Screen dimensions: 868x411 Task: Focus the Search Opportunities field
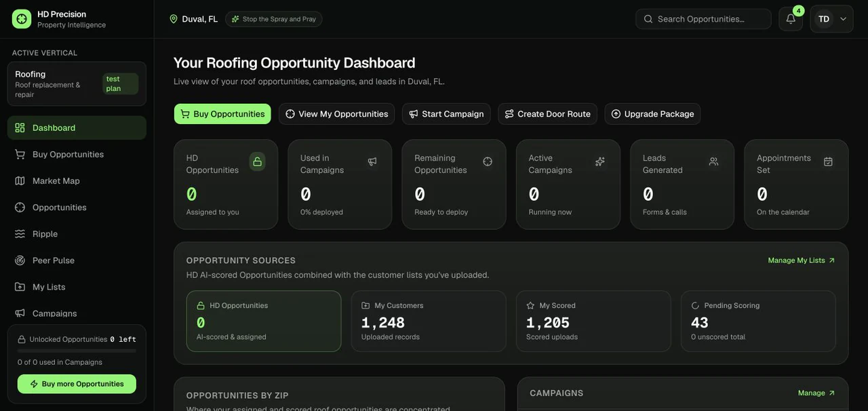[703, 19]
